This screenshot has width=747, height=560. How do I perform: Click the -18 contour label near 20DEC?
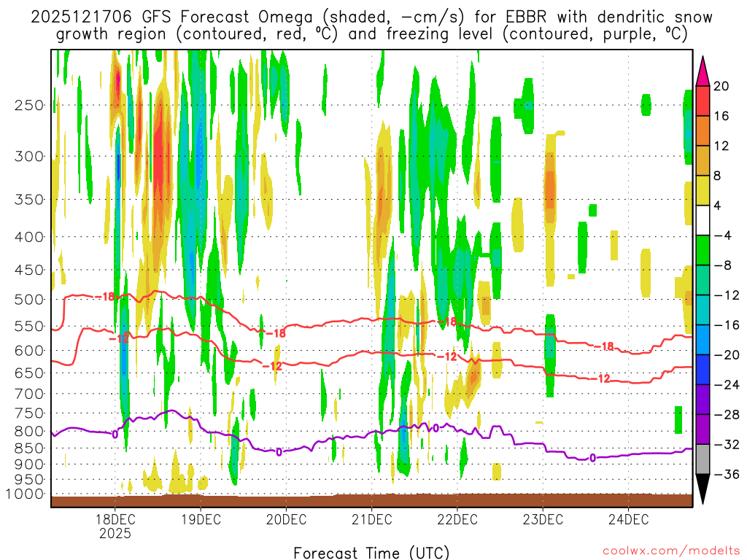pos(276,333)
